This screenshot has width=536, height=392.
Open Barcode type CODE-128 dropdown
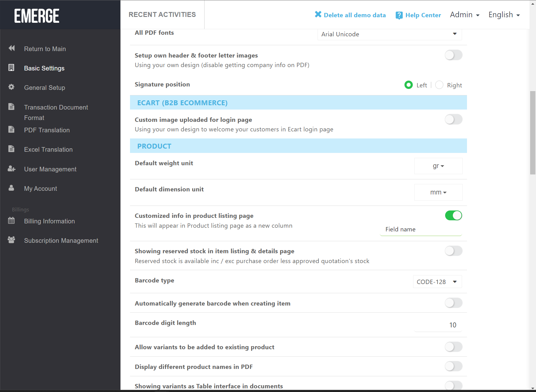[x=437, y=282]
